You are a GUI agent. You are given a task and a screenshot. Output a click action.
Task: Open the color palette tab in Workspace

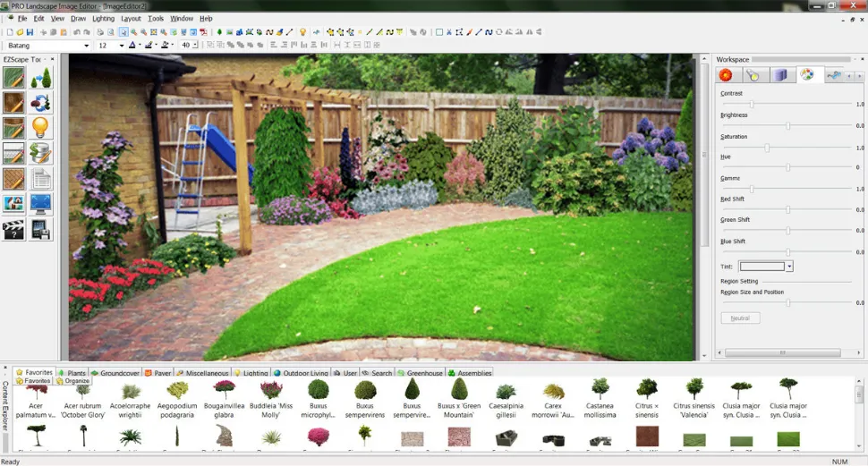click(807, 75)
